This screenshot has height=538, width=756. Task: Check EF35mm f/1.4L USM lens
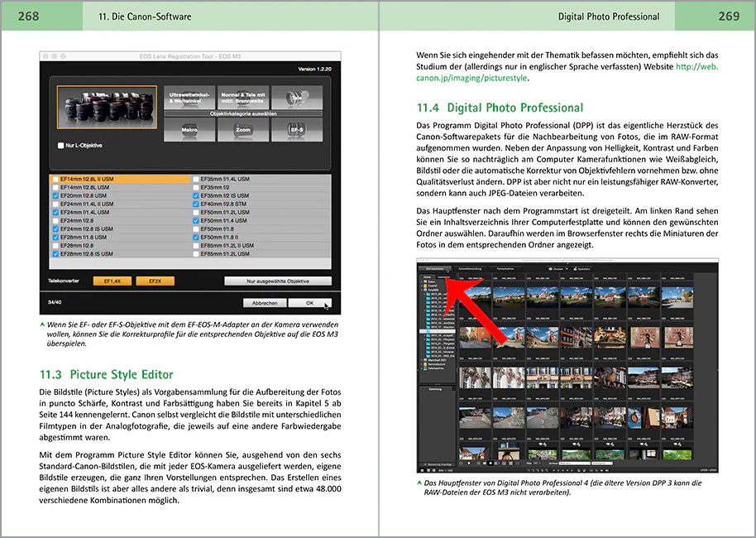pos(196,179)
